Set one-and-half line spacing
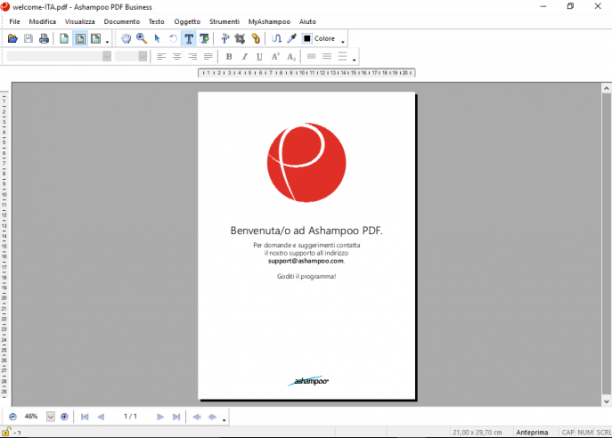This screenshot has height=438, width=612. tap(327, 57)
